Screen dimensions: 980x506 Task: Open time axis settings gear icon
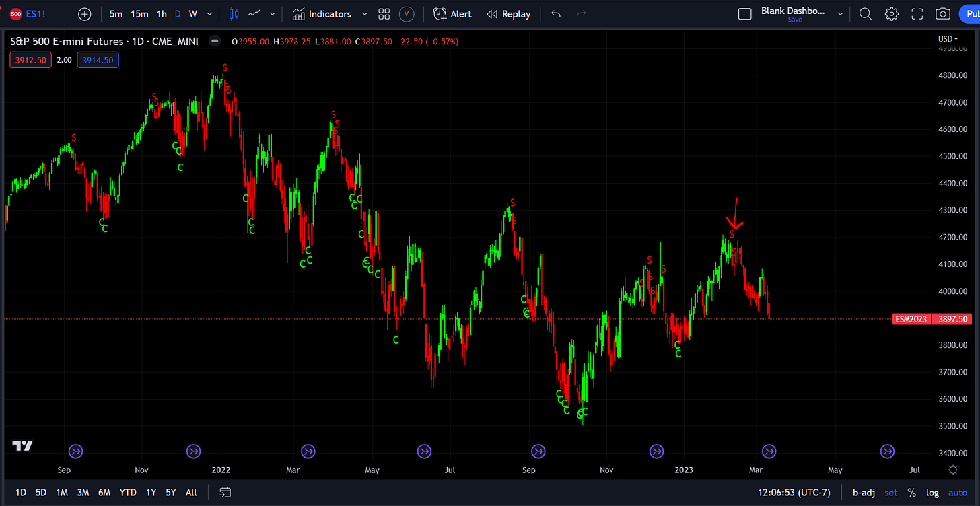pos(953,470)
